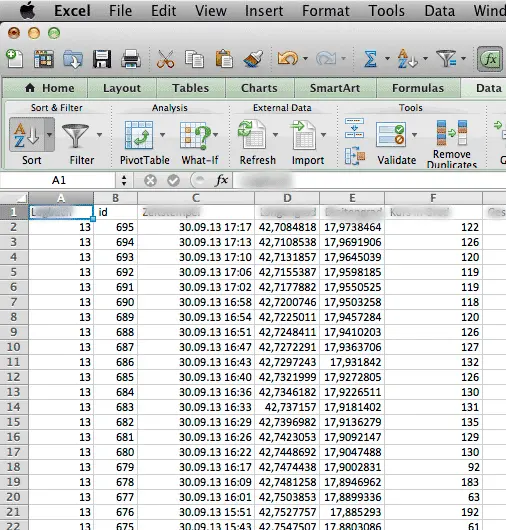Expand the PivotTable dropdown arrow
Screen dimensions: 506x530
pos(163,135)
